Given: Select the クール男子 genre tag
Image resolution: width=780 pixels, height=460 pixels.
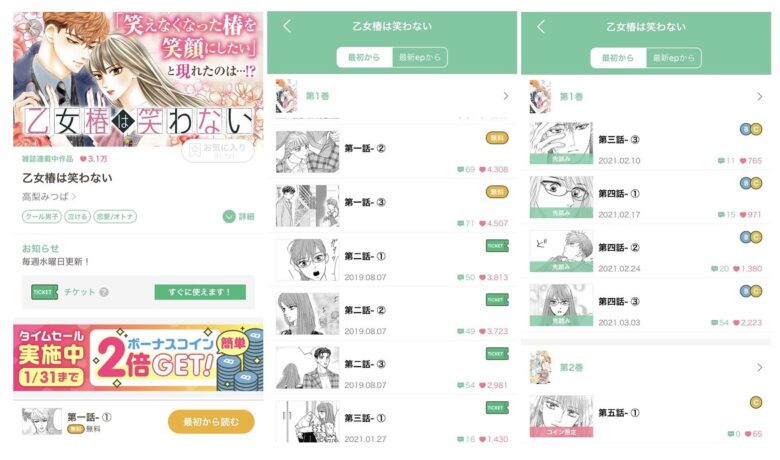Looking at the screenshot, I should pos(42,216).
